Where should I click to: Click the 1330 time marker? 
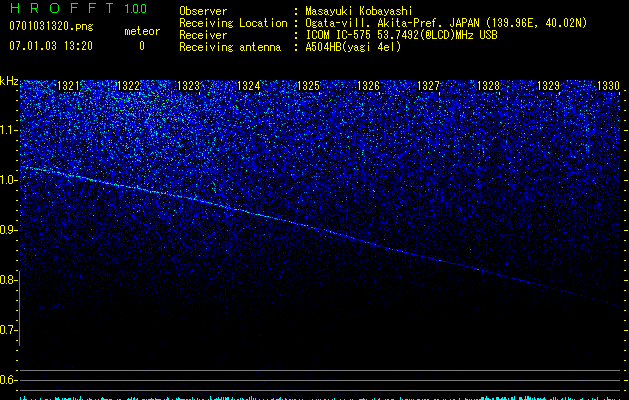click(x=608, y=86)
